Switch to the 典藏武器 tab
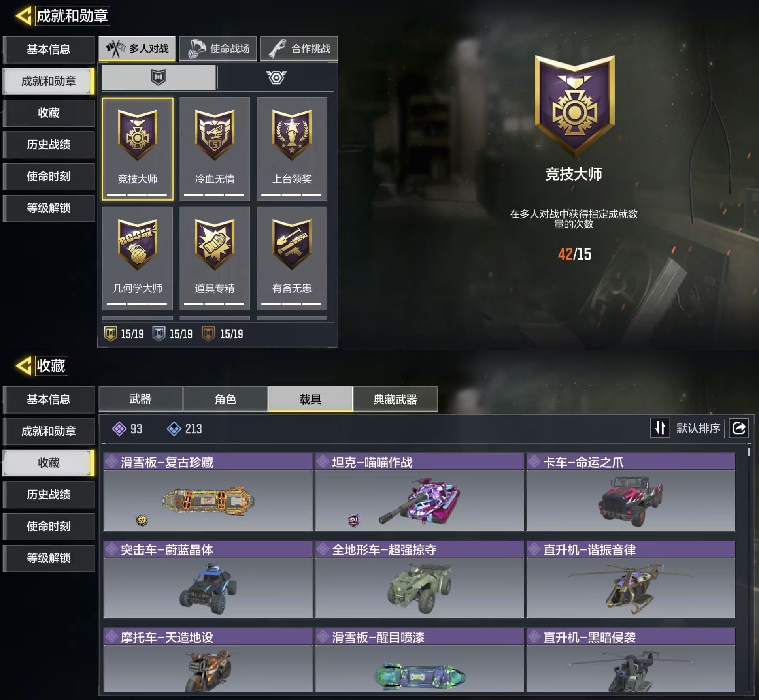The image size is (759, 700). [x=395, y=399]
